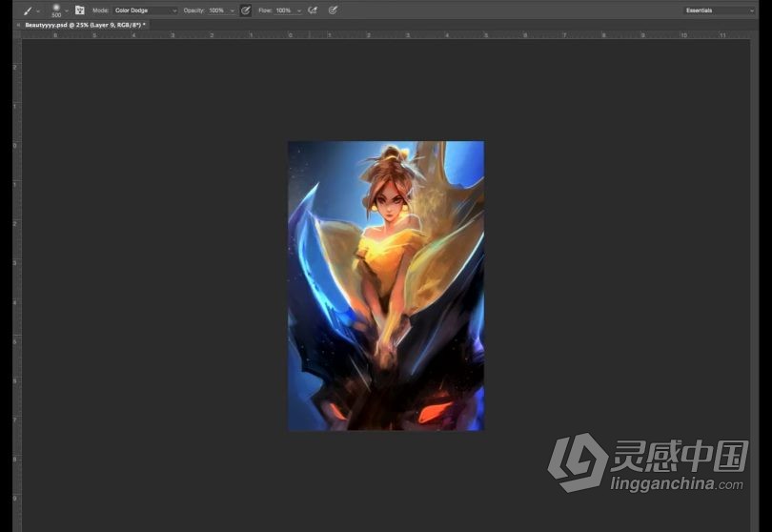The height and width of the screenshot is (532, 772).
Task: Toggle the Brush panel icon
Action: (80, 10)
